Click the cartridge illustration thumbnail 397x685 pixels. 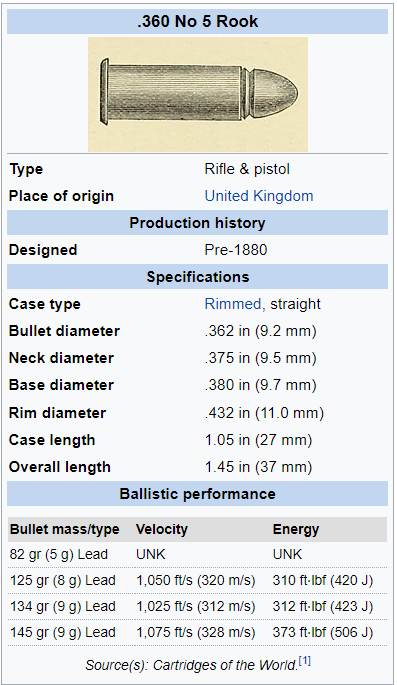(x=198, y=94)
